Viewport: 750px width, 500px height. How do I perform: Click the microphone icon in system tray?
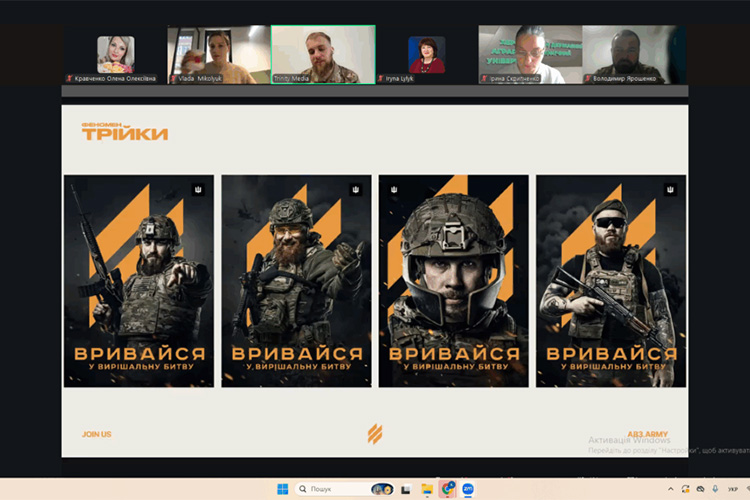[x=713, y=489]
